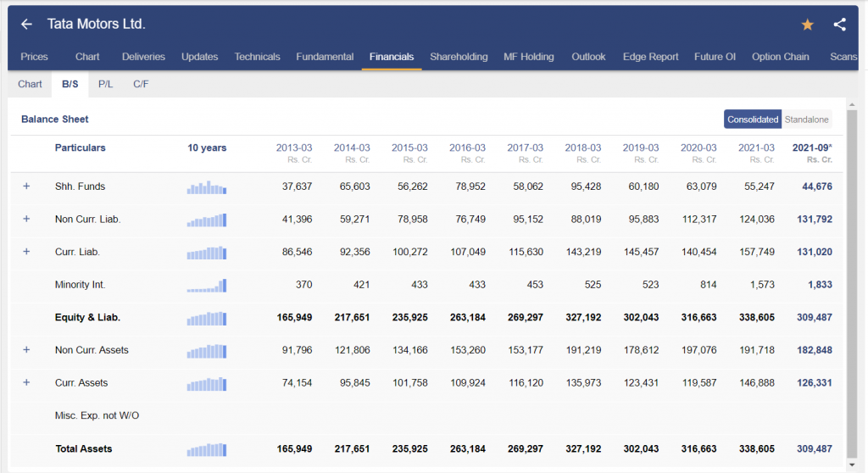
Task: Click the Shh. Funds value 95,428
Action: [586, 186]
